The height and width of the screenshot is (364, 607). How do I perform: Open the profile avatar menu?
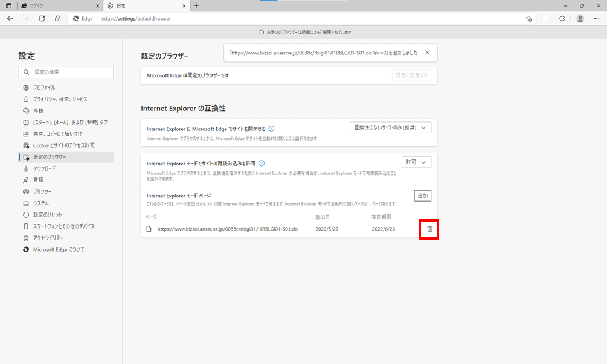[x=580, y=19]
